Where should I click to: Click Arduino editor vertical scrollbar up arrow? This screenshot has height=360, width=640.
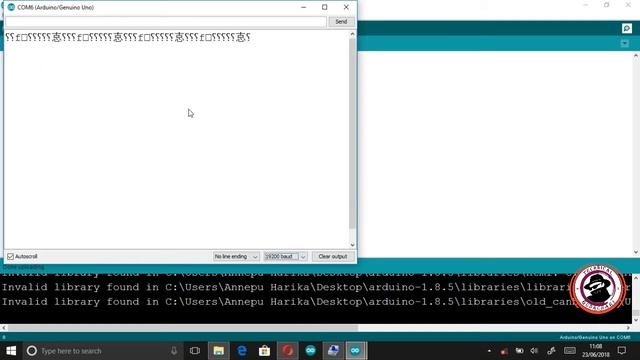(x=636, y=56)
